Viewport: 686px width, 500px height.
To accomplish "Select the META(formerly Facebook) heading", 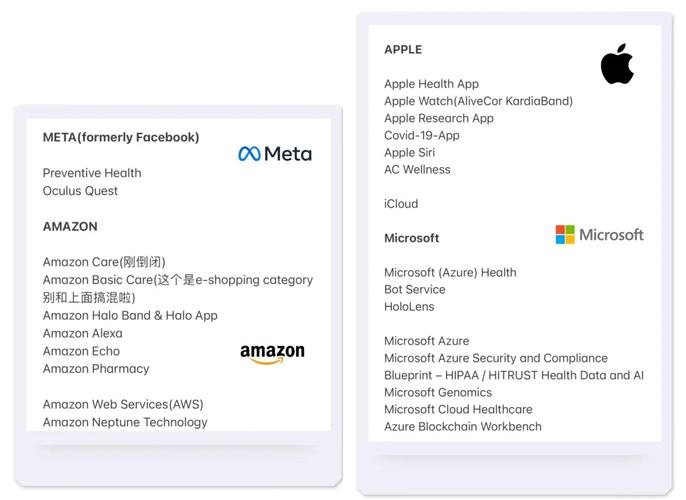I will pos(121,137).
